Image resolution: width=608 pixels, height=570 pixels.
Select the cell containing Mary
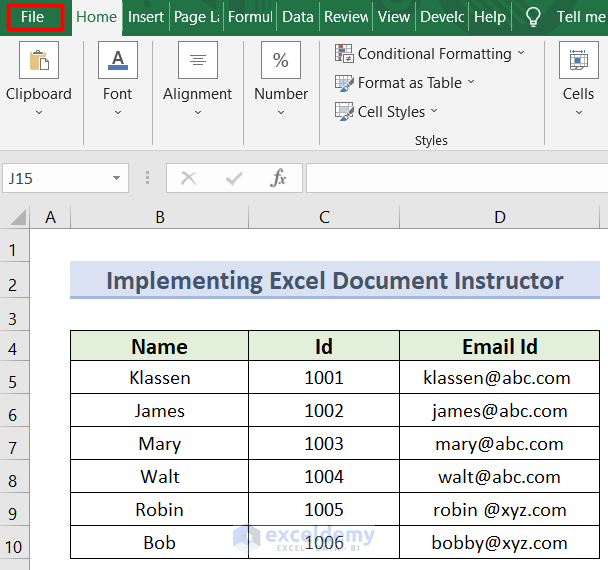pyautogui.click(x=159, y=443)
